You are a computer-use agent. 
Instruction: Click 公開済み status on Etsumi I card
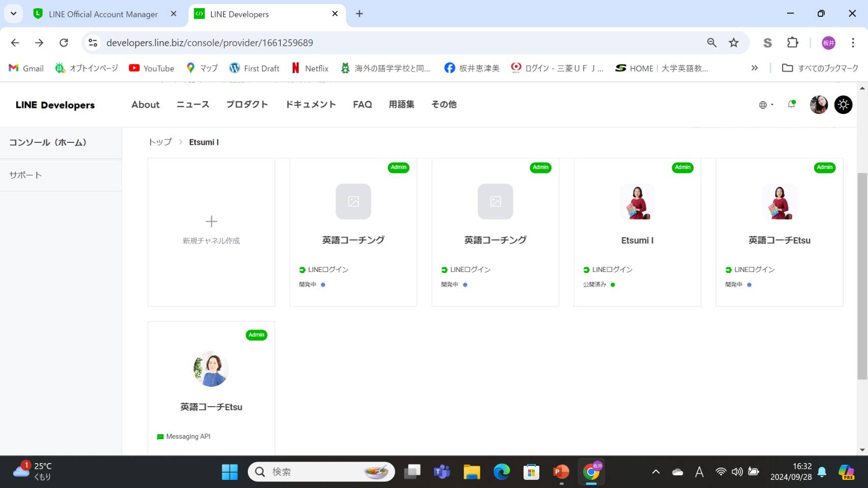(595, 285)
